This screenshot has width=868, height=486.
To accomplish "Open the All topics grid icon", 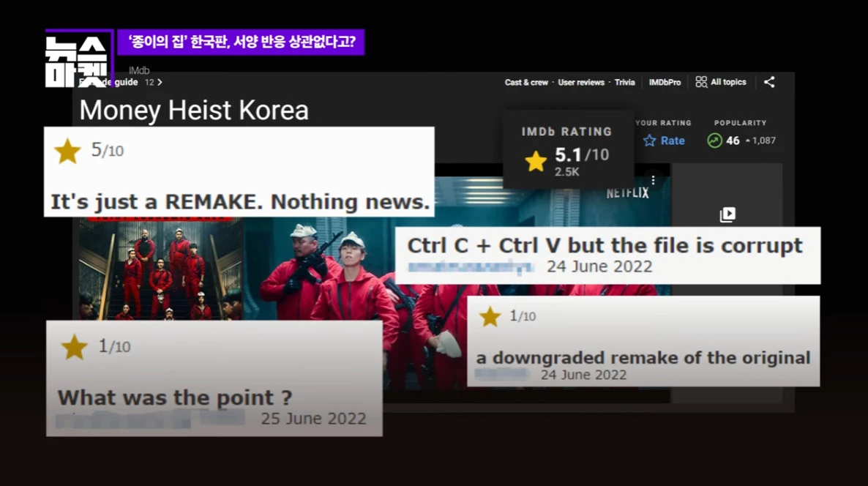I will point(701,82).
